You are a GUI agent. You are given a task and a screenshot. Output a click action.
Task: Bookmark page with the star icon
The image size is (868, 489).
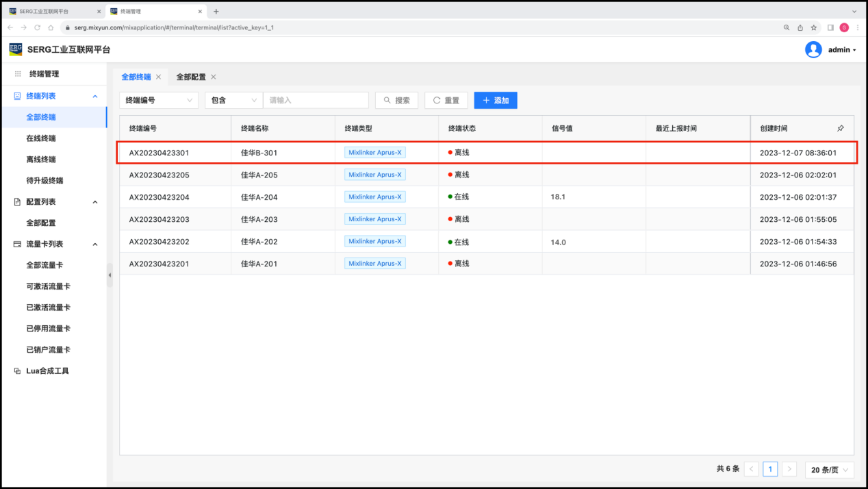tap(814, 27)
